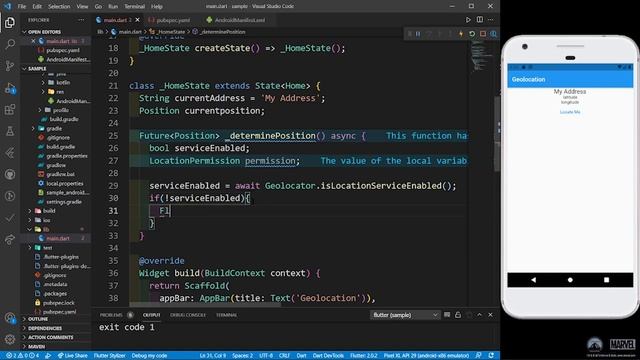Open the Manage gear in activity bar
640x360 pixels.
pos(10,339)
